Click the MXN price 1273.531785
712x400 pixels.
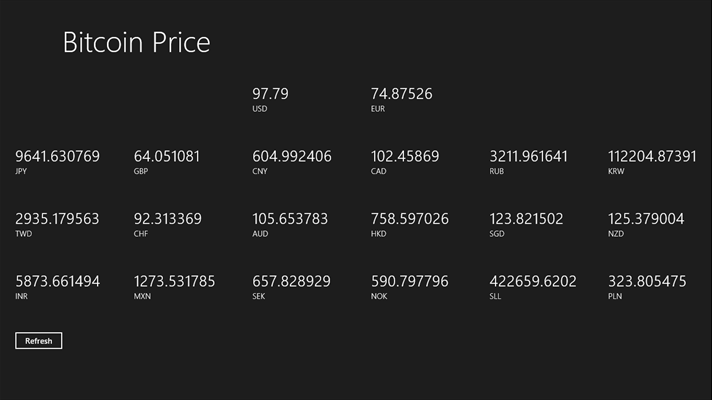[x=174, y=282]
